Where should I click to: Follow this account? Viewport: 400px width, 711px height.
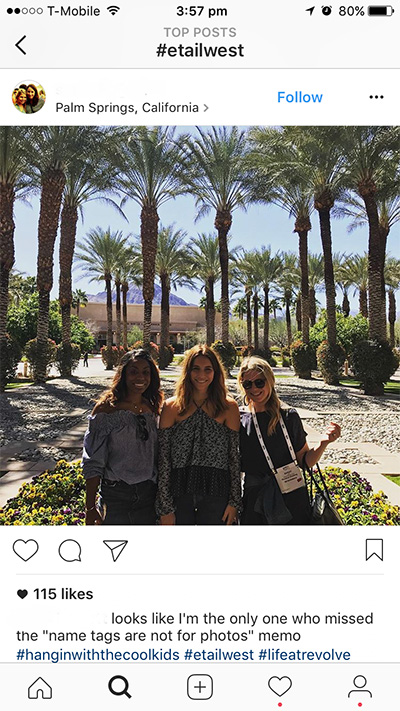(300, 97)
